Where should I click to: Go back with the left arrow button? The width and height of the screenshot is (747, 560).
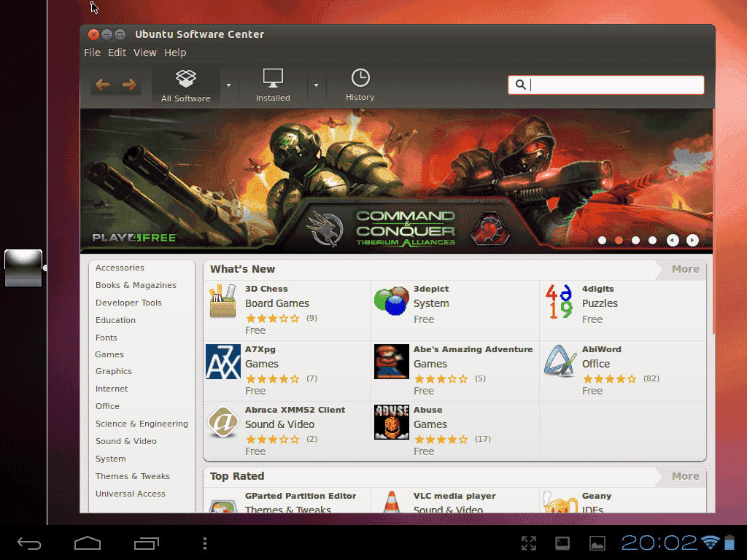104,85
